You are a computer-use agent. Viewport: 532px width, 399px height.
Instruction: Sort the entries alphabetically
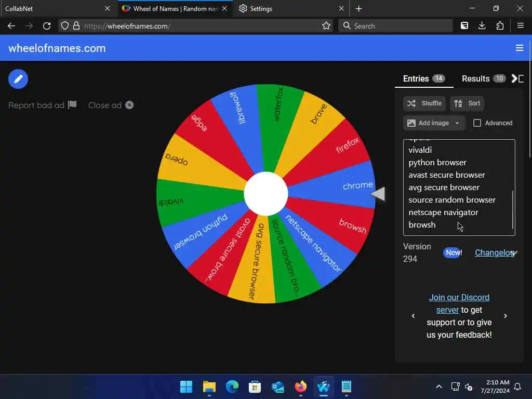(x=467, y=103)
